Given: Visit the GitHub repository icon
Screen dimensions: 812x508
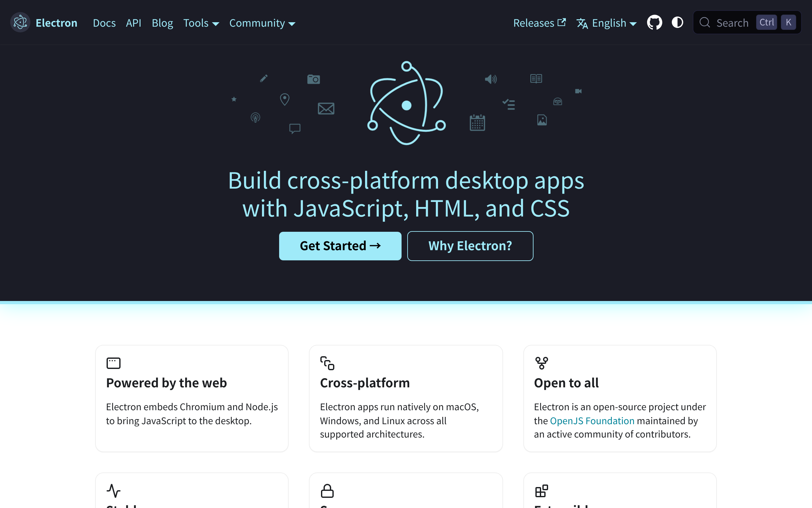Looking at the screenshot, I should click(654, 23).
